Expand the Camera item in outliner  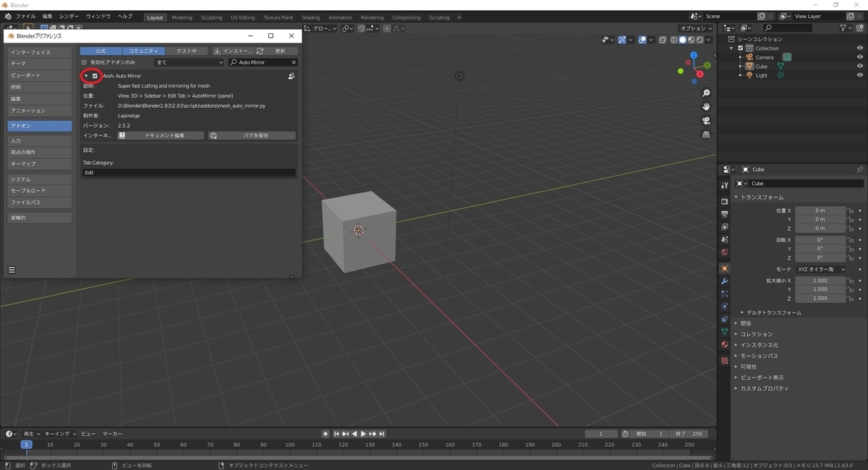[x=741, y=57]
